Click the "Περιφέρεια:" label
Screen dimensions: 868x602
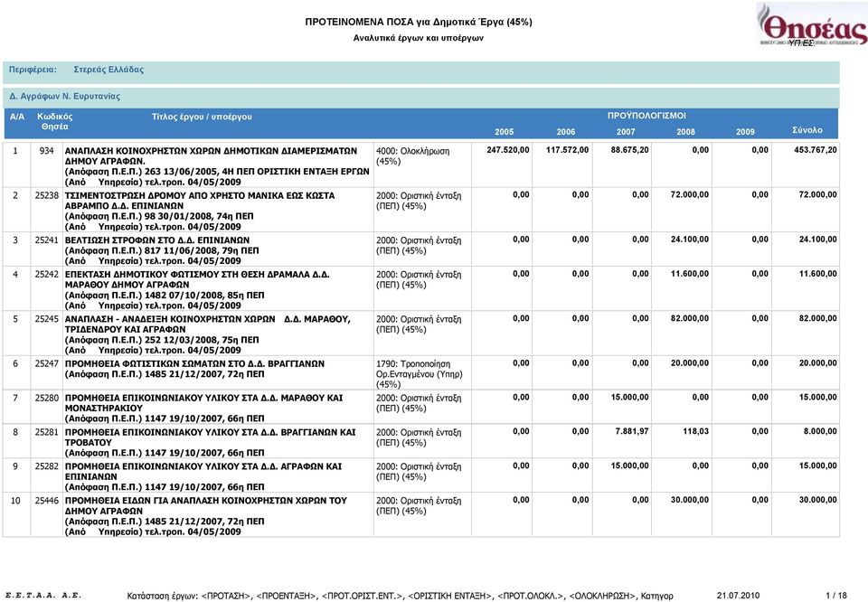[x=33, y=70]
